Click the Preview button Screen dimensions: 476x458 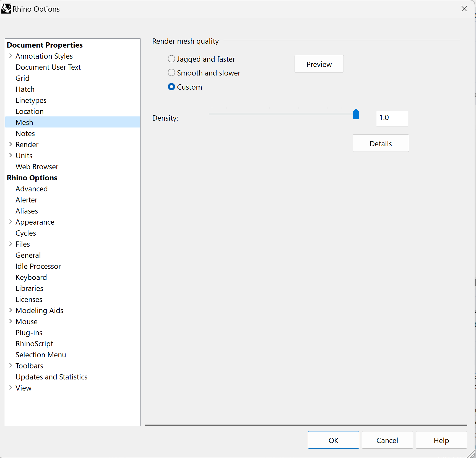coord(319,64)
